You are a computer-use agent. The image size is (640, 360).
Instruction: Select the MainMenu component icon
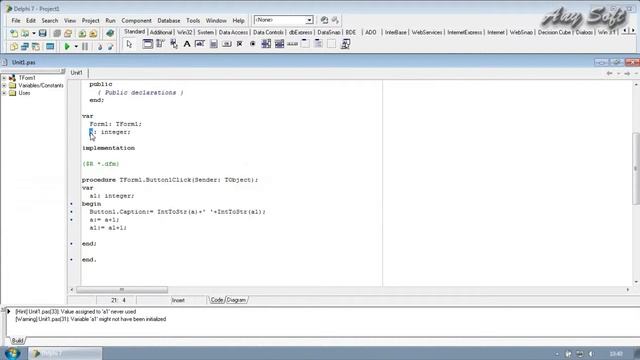160,44
